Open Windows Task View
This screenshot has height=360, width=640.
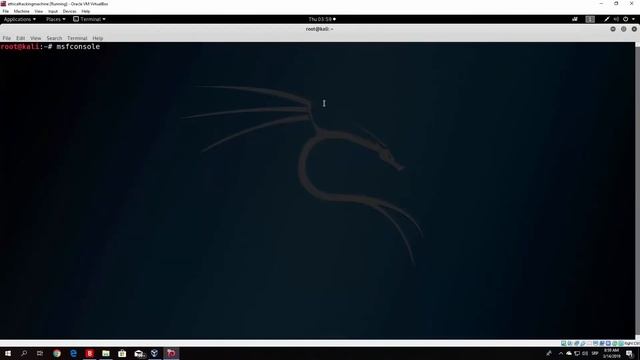pyautogui.click(x=40, y=353)
